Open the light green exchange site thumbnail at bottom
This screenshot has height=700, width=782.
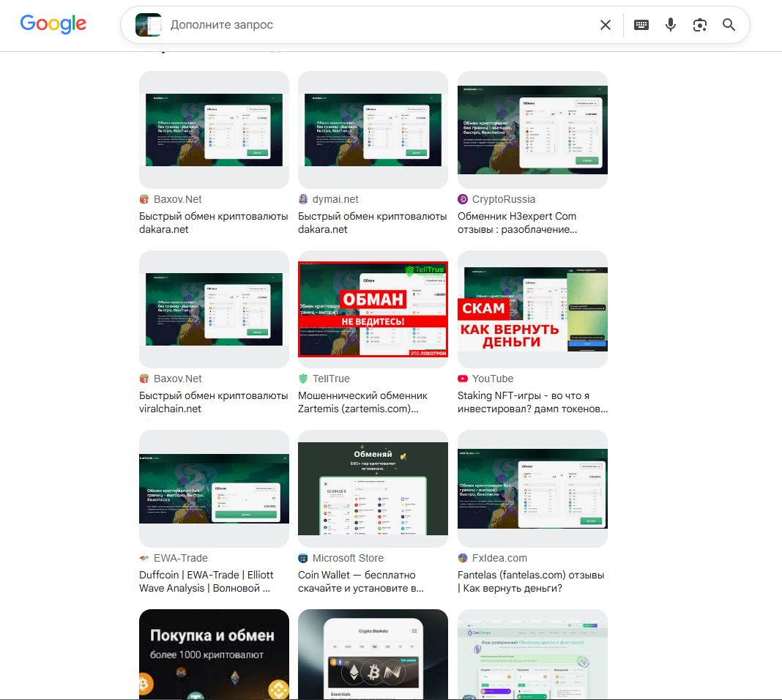[532, 654]
